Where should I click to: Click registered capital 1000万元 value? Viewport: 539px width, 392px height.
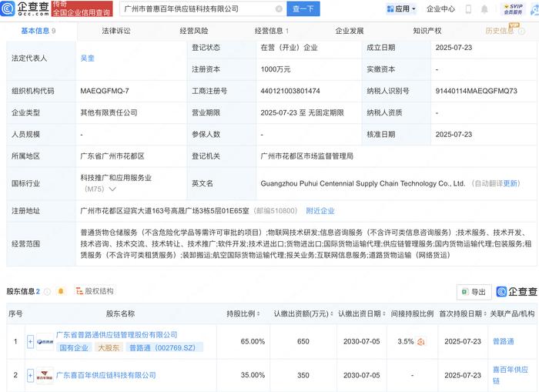(x=276, y=69)
